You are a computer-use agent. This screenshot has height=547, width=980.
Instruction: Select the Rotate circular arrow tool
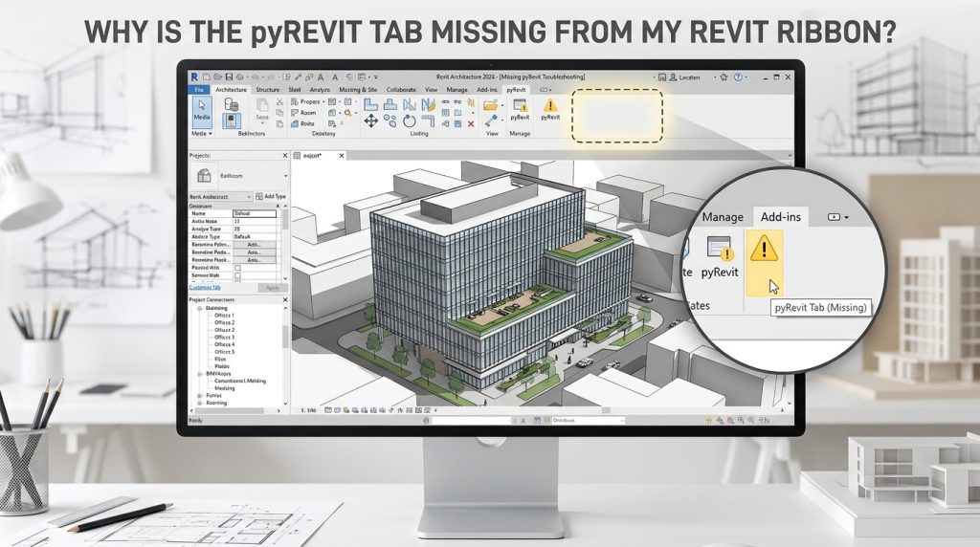410,121
